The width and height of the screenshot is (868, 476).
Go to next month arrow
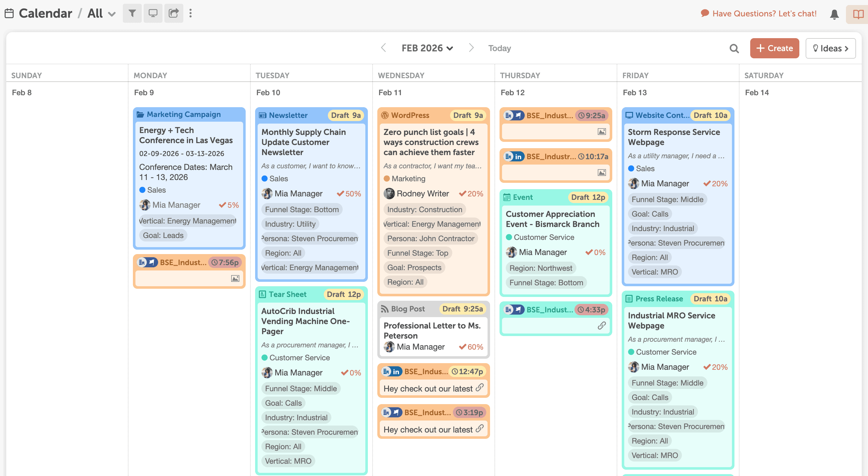pos(471,48)
